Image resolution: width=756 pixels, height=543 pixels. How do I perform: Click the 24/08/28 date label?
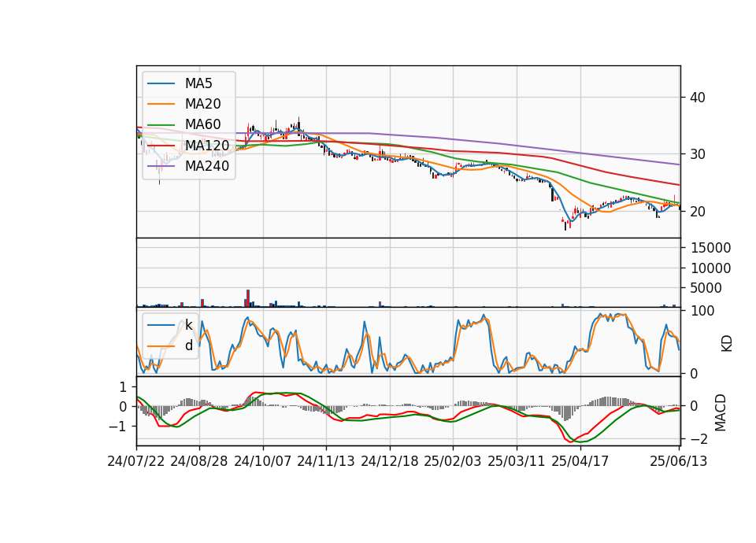point(199,461)
